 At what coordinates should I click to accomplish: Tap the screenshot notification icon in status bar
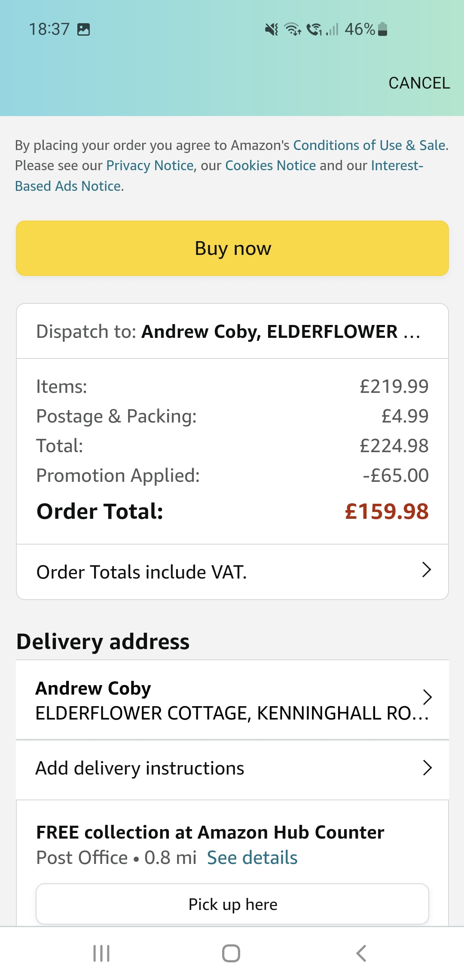tap(83, 30)
